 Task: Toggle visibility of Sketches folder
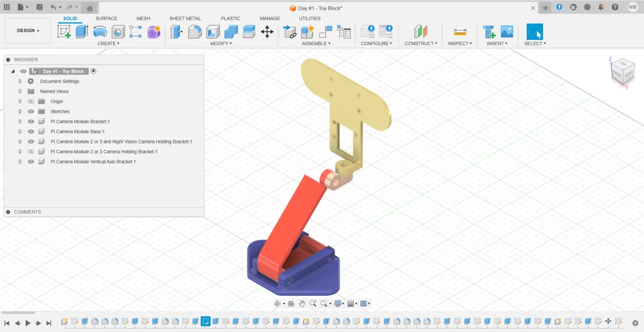click(31, 111)
